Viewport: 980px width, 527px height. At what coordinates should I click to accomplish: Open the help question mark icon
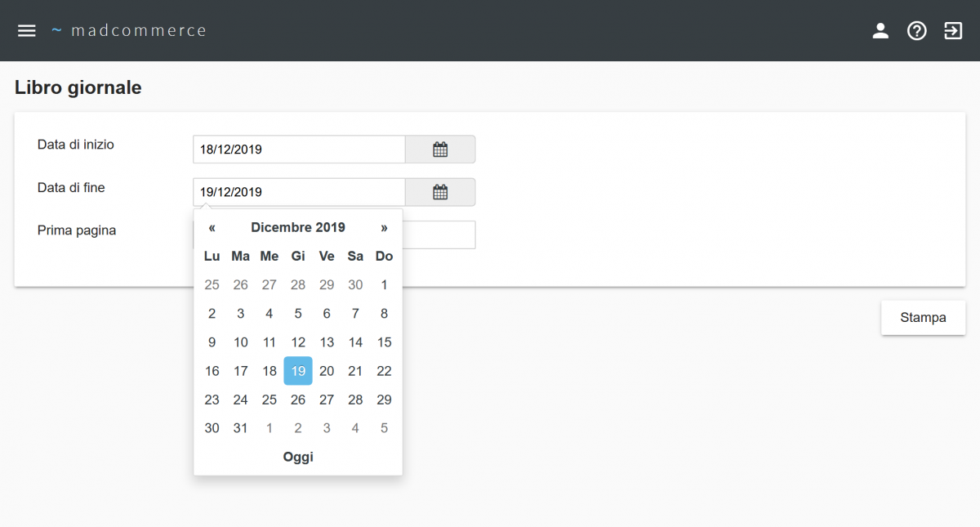[x=917, y=31]
